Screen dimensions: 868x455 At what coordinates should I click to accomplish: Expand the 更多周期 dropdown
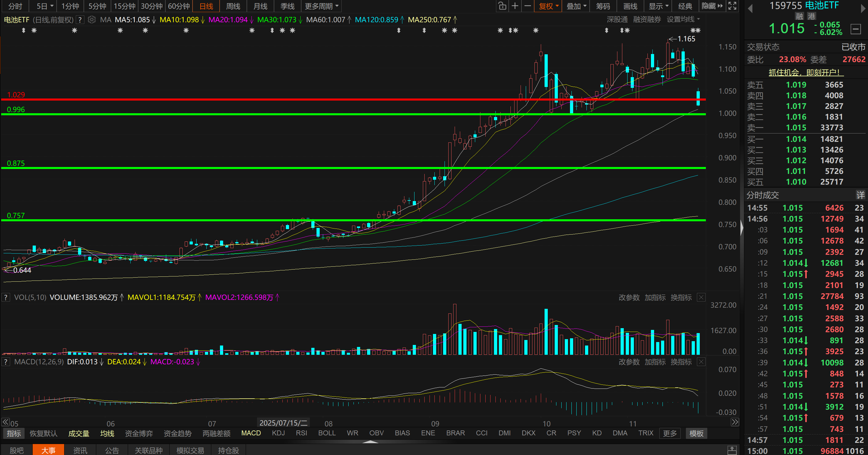click(321, 6)
